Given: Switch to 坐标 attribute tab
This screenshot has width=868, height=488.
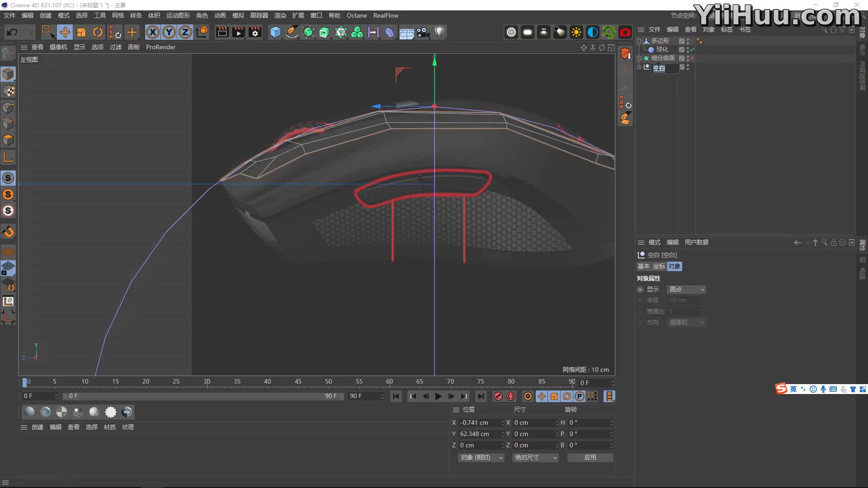Looking at the screenshot, I should 659,266.
